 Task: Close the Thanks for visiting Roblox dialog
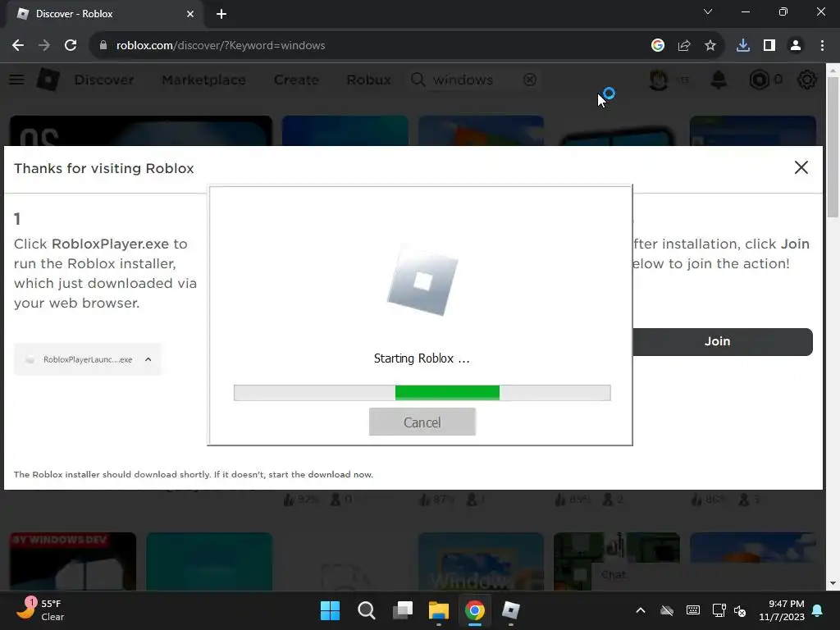tap(801, 167)
